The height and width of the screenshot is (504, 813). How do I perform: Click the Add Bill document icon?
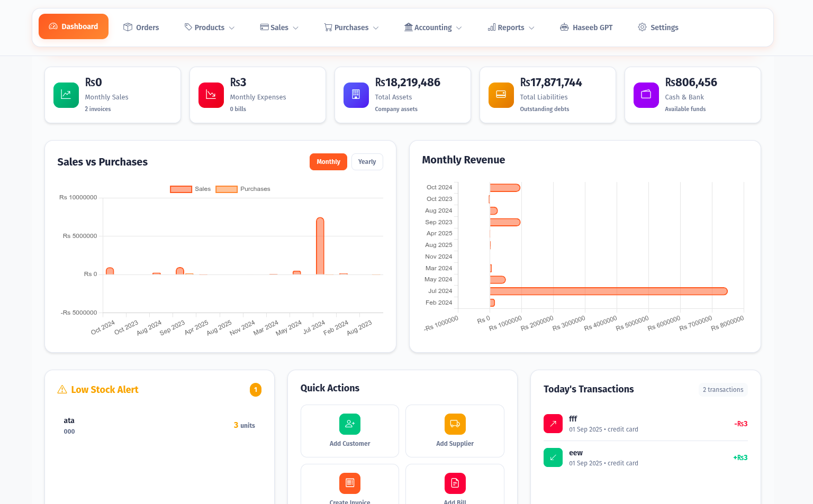pyautogui.click(x=455, y=483)
